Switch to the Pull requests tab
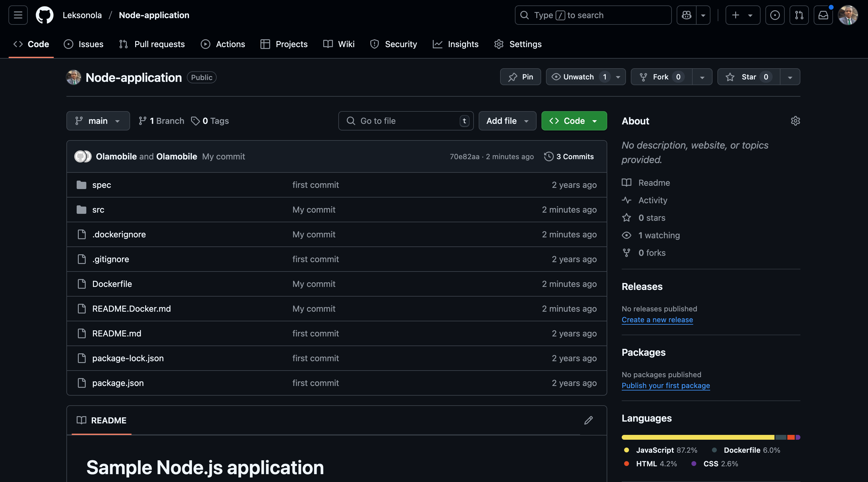 [x=152, y=44]
